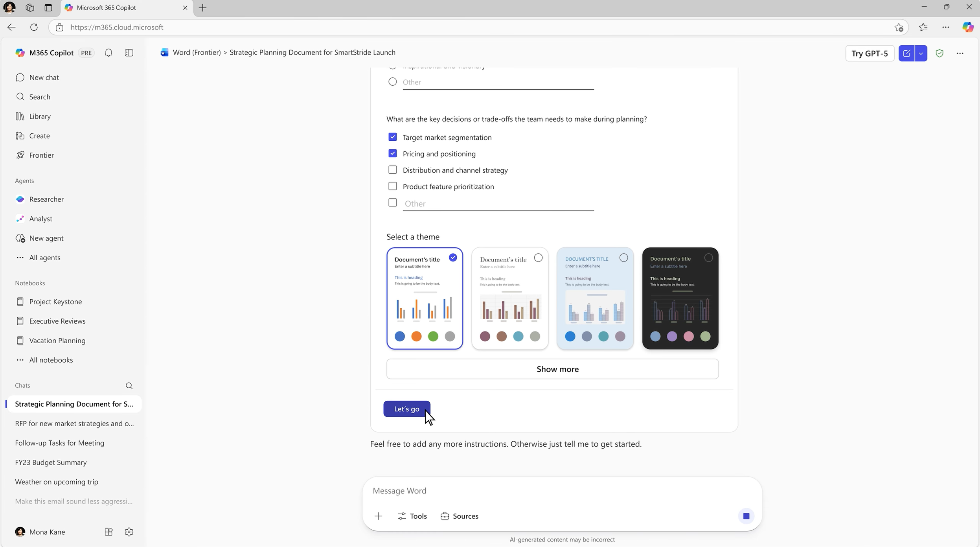Screen dimensions: 980x547
Task: Check Distribution and channel strategy
Action: (x=392, y=170)
